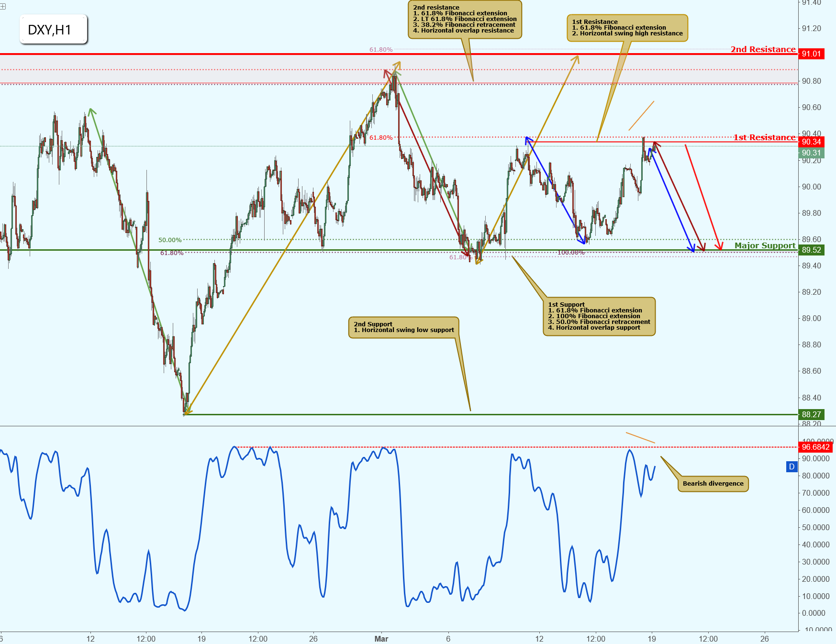The width and height of the screenshot is (836, 644).
Task: Click the 50.00% Fibonacci level label
Action: (170, 240)
